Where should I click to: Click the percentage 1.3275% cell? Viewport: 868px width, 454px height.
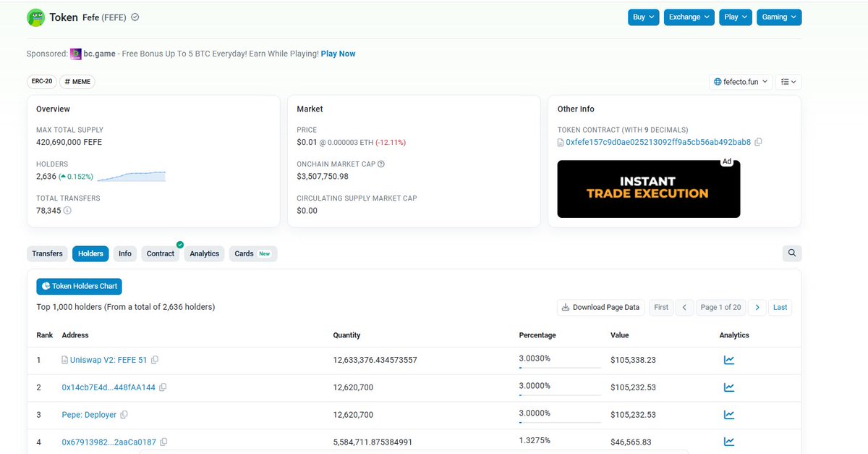click(535, 440)
